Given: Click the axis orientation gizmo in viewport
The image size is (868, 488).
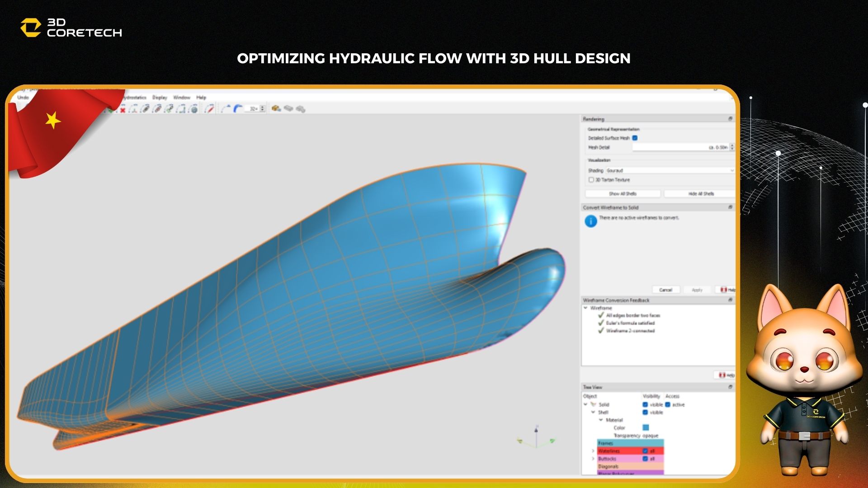Looking at the screenshot, I should (536, 437).
